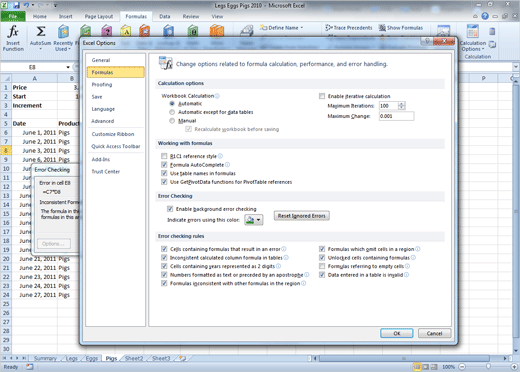Click the Reset Ignored Errors button
This screenshot has height=372, width=520.
302,216
